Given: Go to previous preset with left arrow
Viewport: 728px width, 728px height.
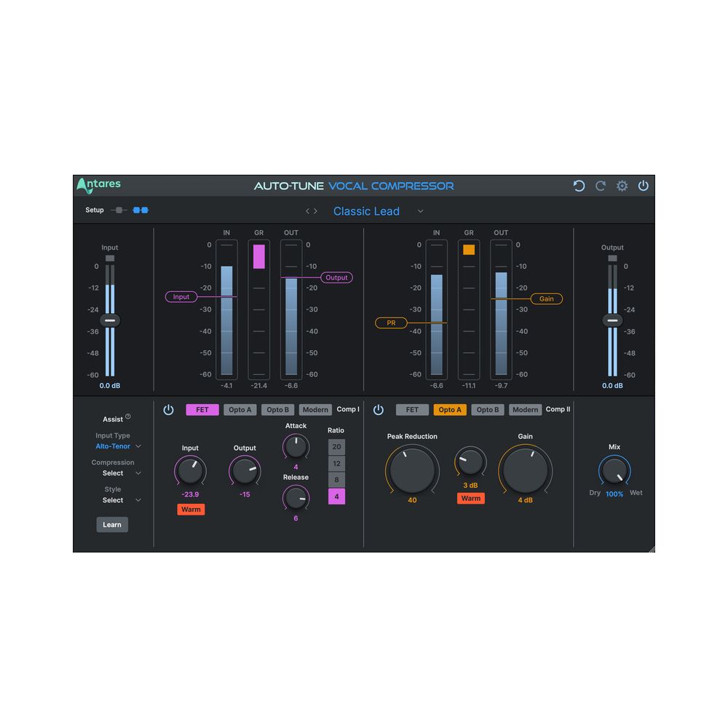Looking at the screenshot, I should [308, 211].
